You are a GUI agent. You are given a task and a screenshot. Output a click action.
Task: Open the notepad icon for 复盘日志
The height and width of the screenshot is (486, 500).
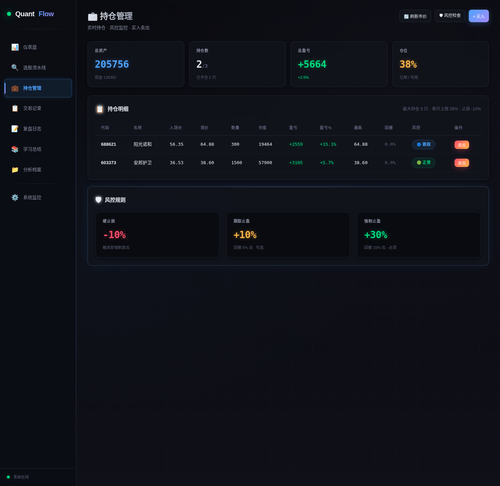point(15,129)
